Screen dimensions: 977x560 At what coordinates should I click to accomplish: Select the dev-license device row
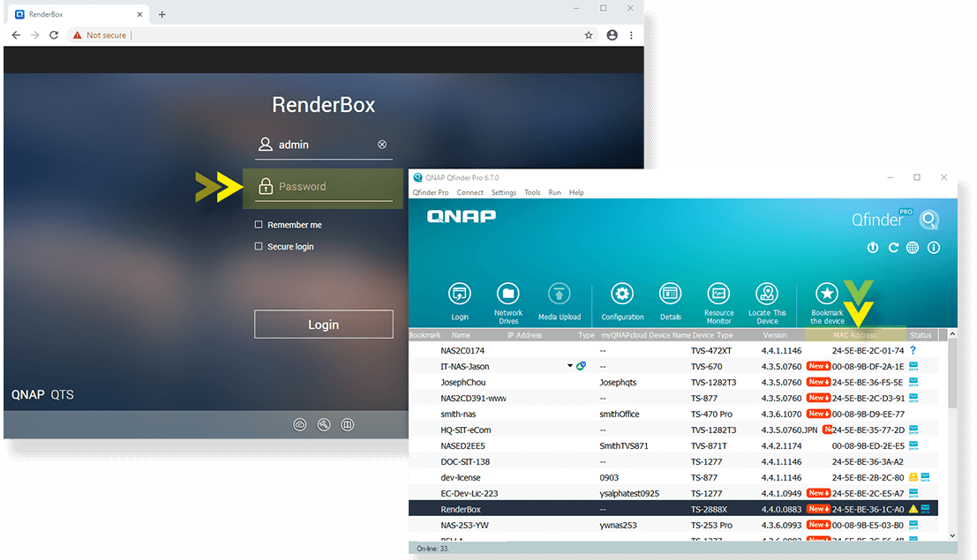[x=673, y=477]
